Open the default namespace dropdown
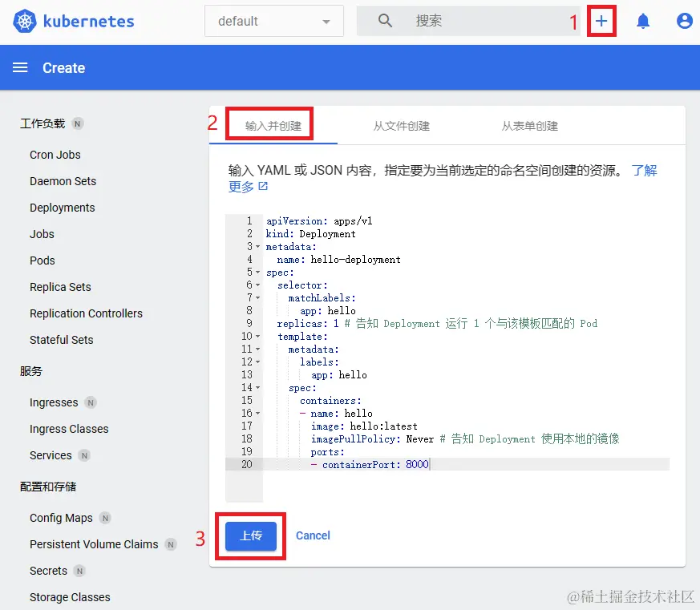700x610 pixels. [x=273, y=21]
